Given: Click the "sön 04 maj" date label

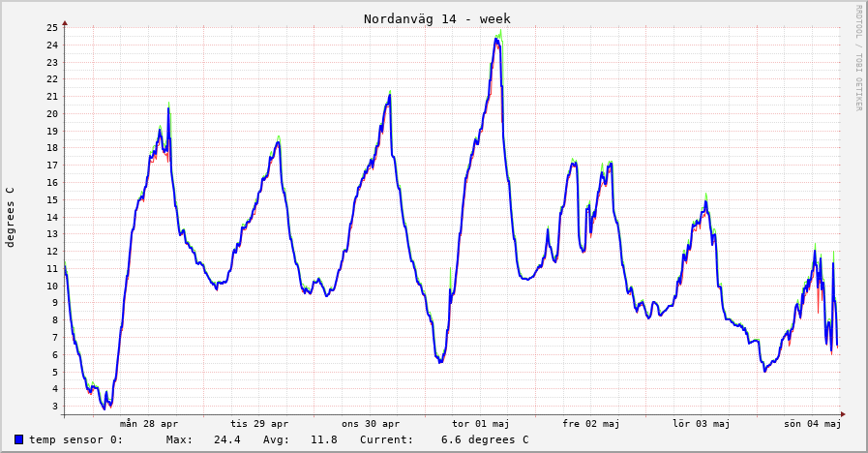Looking at the screenshot, I should [x=812, y=424].
